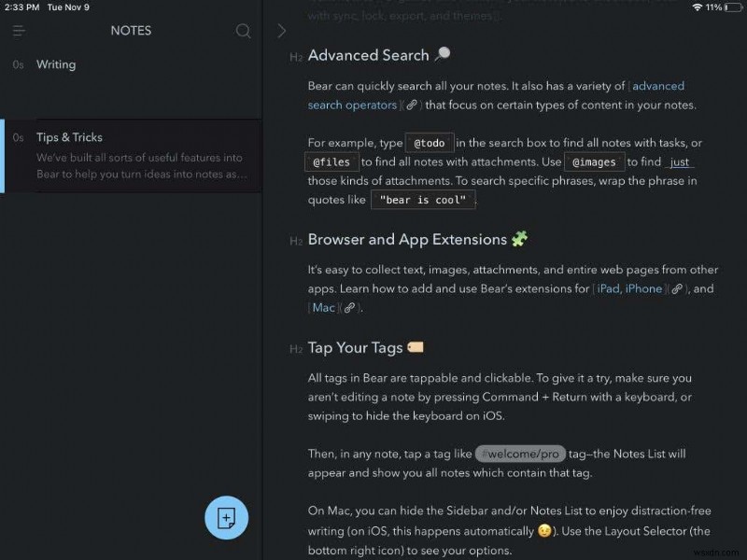Click the @todo search snippet in the note

(429, 143)
